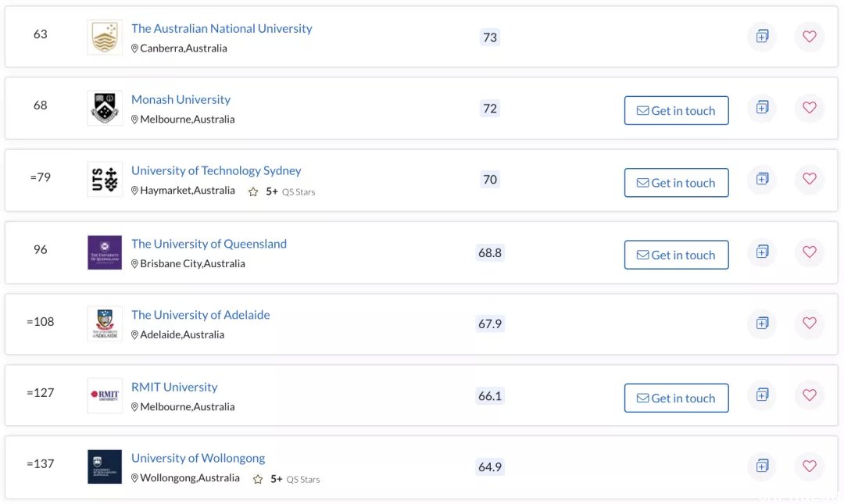Image resolution: width=844 pixels, height=504 pixels.
Task: Add University of Queensland to compare
Action: (762, 252)
